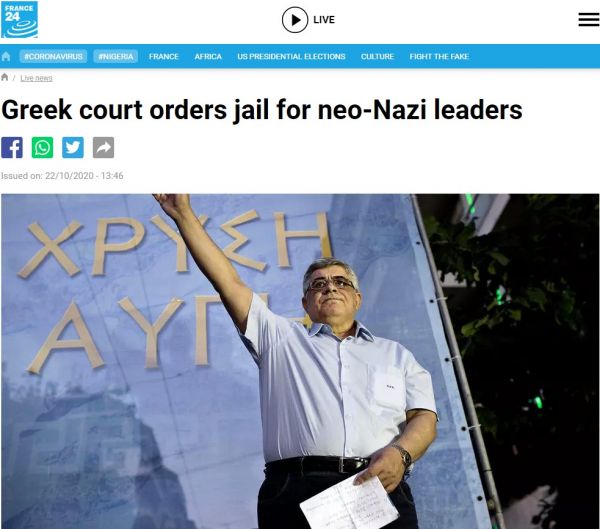
Task: Play the live stream
Action: coord(295,20)
